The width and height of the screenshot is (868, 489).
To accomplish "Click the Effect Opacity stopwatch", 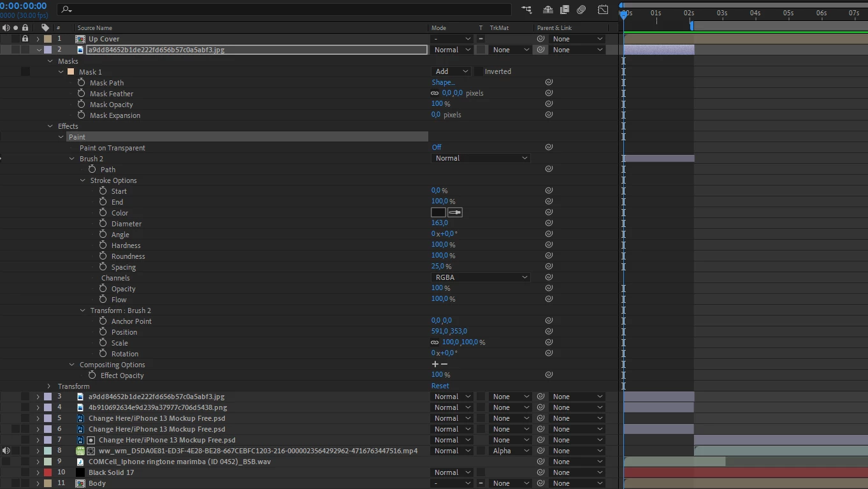I will click(x=92, y=375).
